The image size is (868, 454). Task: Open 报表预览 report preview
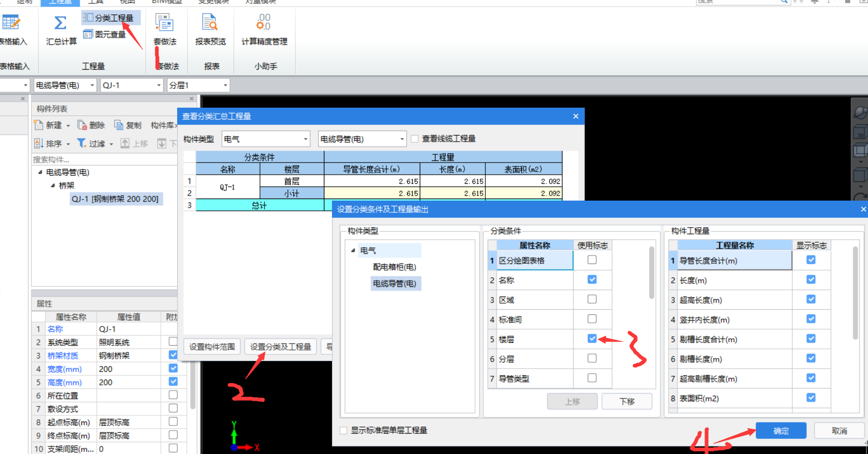pyautogui.click(x=210, y=29)
